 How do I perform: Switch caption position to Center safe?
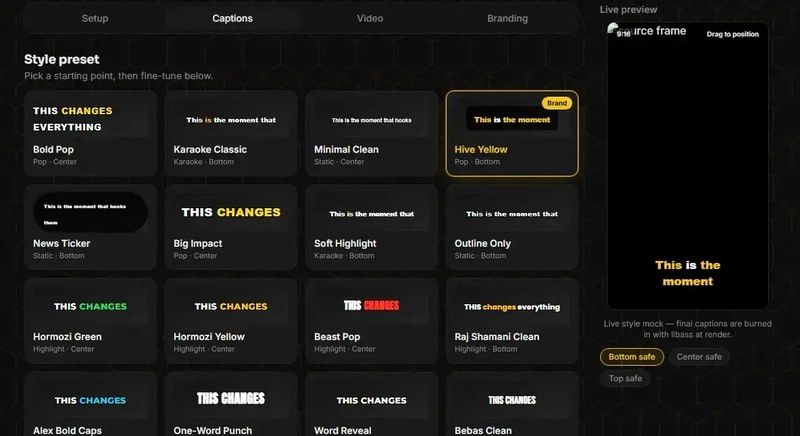click(x=699, y=357)
